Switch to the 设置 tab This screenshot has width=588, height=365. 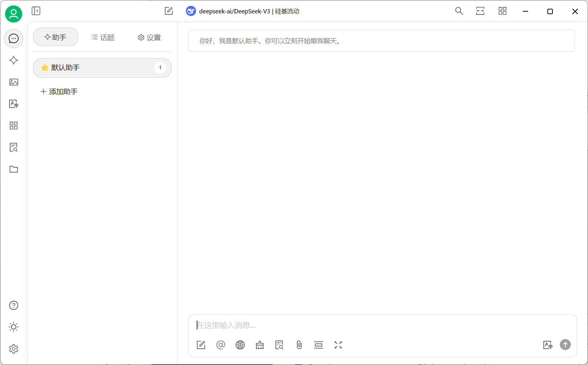(x=149, y=37)
